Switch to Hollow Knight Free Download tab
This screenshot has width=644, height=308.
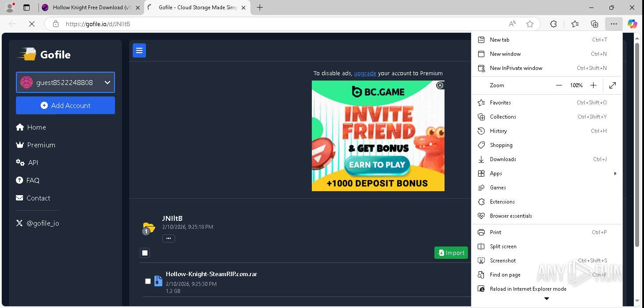click(x=91, y=8)
